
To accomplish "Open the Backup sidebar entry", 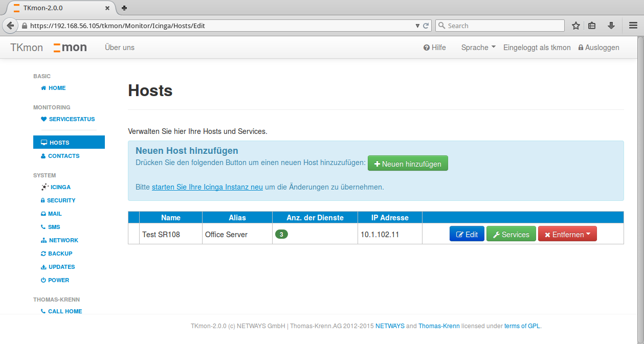I will (x=56, y=254).
